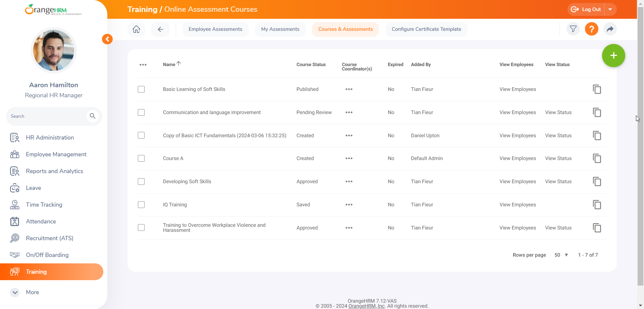Viewport: 644px width, 309px height.
Task: Open the Configure Certificate Template tab
Action: point(426,29)
